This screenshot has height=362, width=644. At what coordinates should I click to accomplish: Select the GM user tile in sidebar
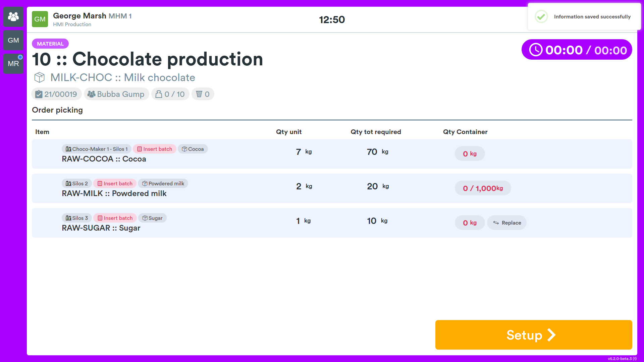click(x=13, y=40)
